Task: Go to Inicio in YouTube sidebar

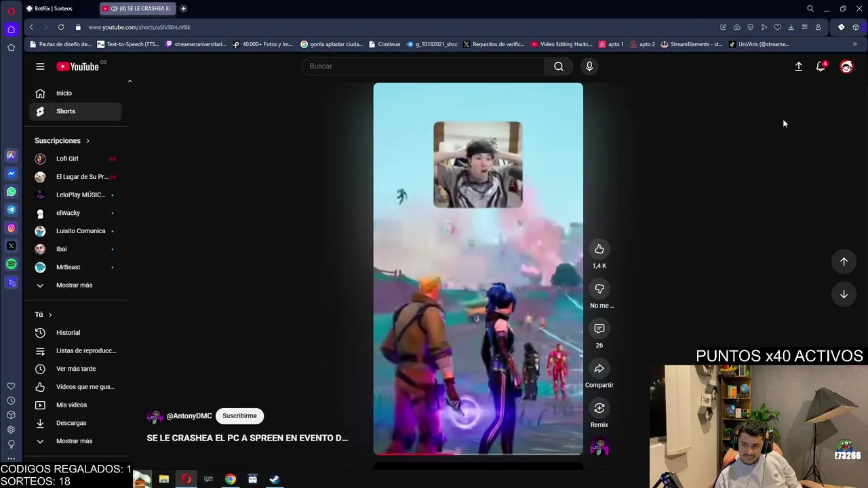Action: (x=75, y=94)
